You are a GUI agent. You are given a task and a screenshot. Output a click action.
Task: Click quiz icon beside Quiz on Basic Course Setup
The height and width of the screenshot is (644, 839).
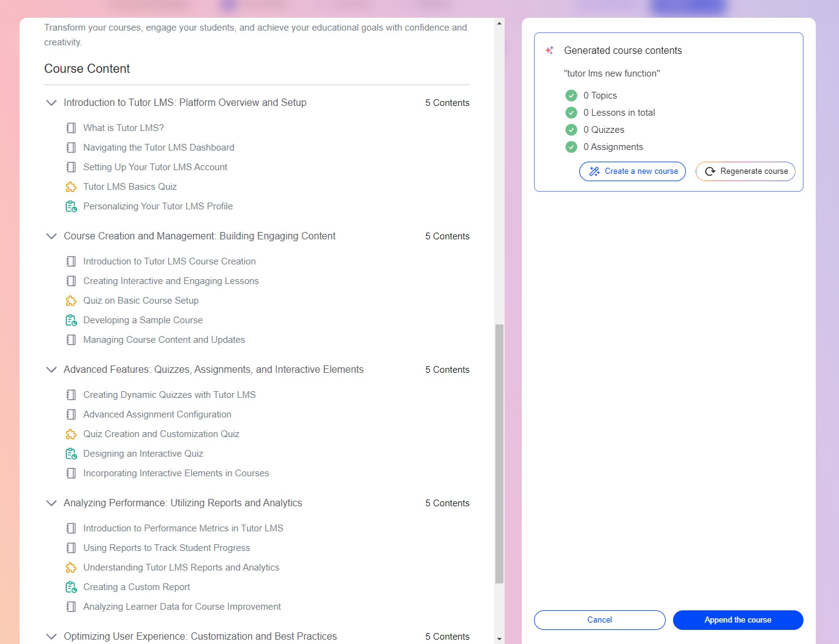point(71,301)
